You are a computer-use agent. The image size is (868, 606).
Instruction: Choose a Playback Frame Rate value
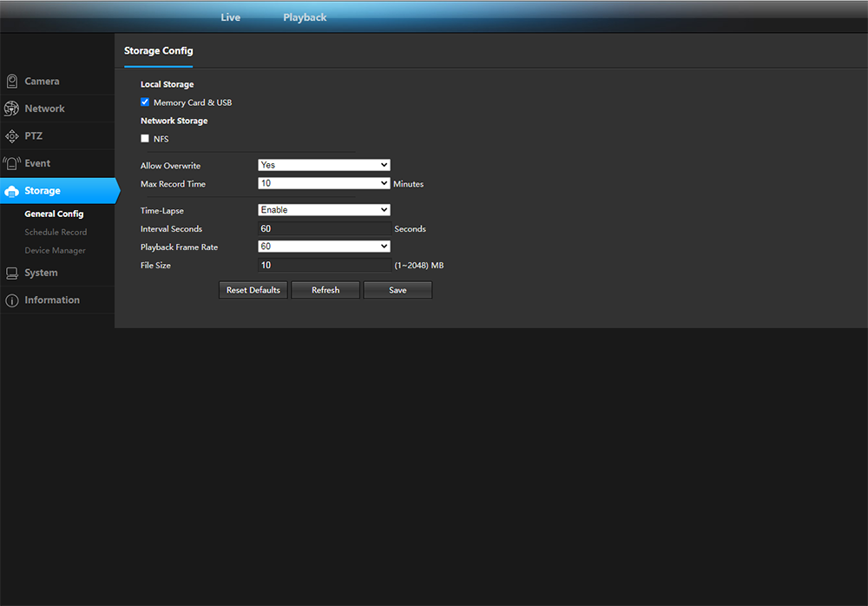pos(324,247)
